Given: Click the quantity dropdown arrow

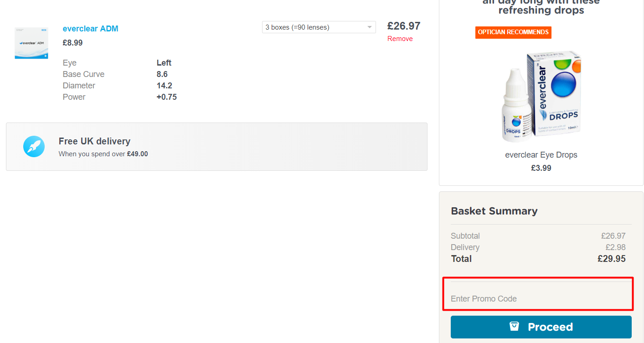Looking at the screenshot, I should click(x=370, y=27).
